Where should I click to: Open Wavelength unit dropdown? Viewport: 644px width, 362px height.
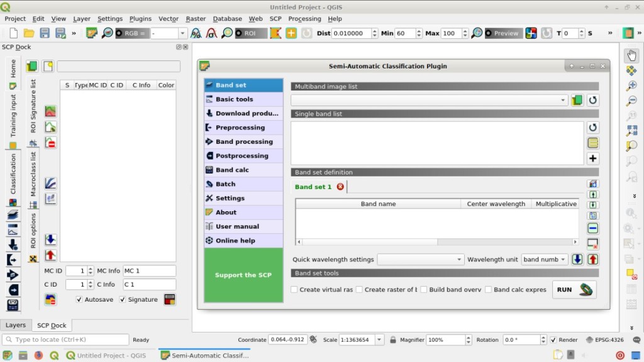click(x=544, y=260)
